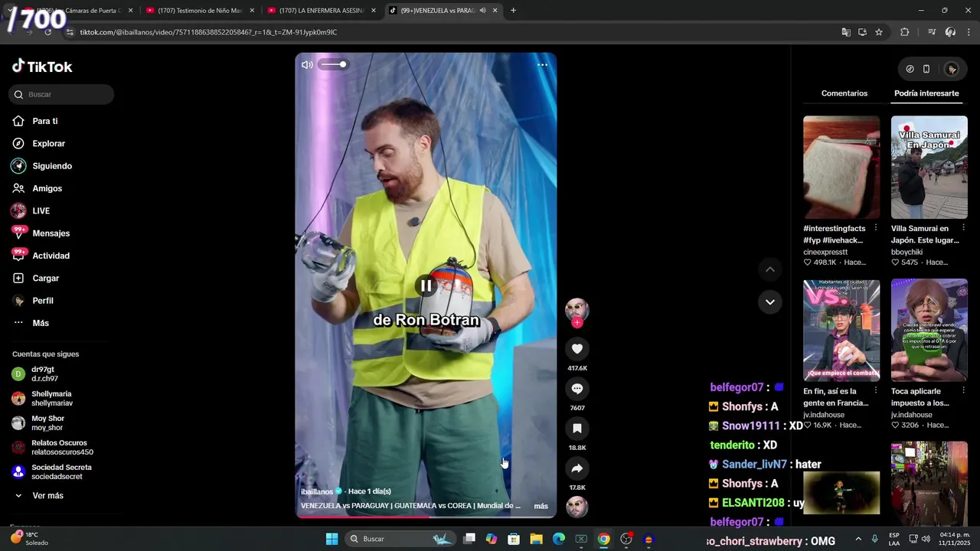This screenshot has width=980, height=551.
Task: Show hidden system tray icons chevron
Action: click(857, 539)
